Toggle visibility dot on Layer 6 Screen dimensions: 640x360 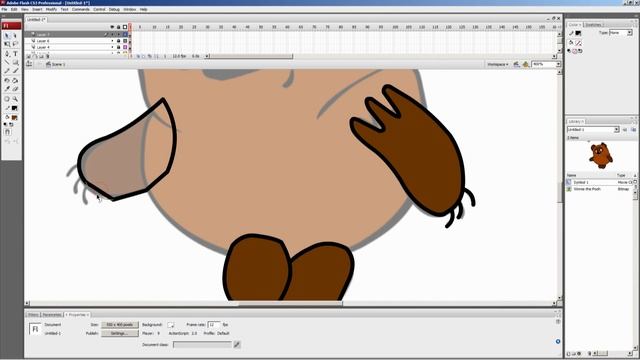[112, 41]
